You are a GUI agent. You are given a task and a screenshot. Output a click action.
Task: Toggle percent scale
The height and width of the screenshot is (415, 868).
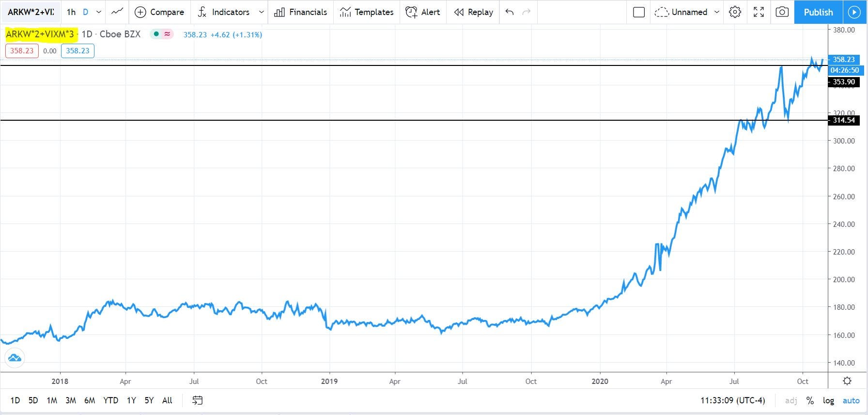pyautogui.click(x=810, y=400)
